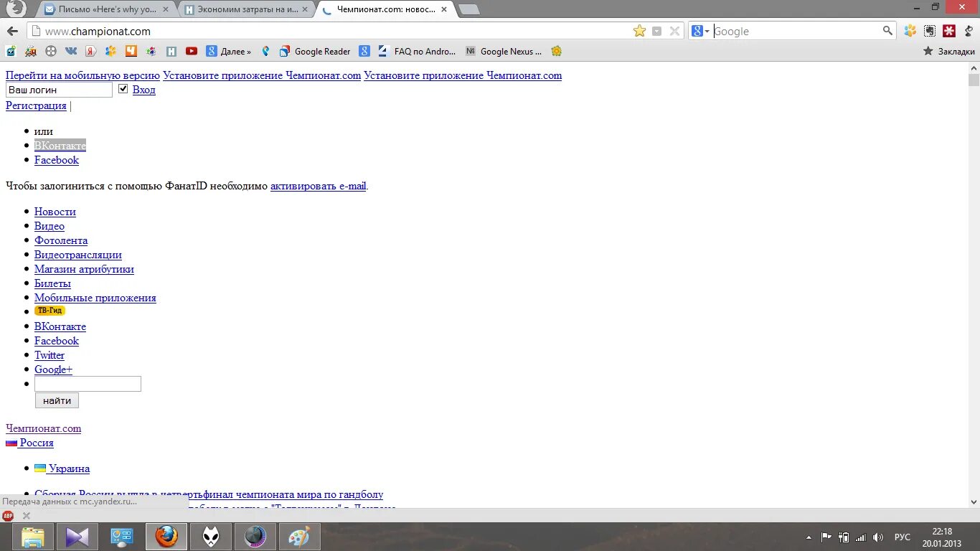
Task: Bookmark this page with the star icon
Action: 639,31
